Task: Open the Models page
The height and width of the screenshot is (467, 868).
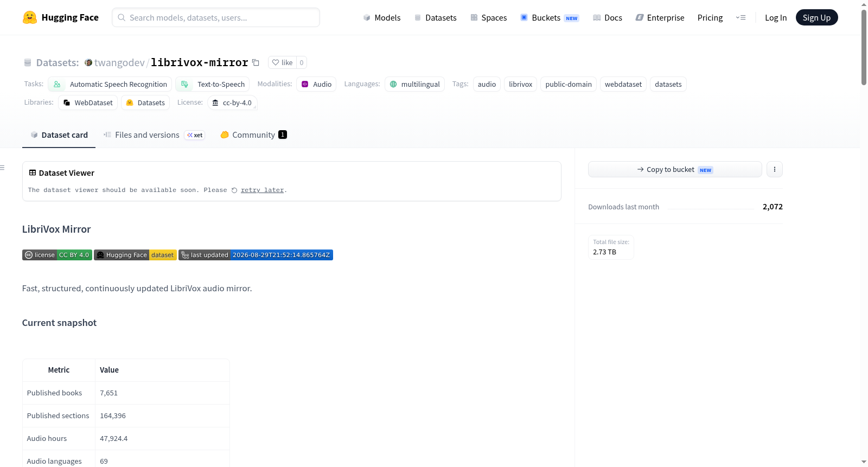Action: pyautogui.click(x=382, y=17)
